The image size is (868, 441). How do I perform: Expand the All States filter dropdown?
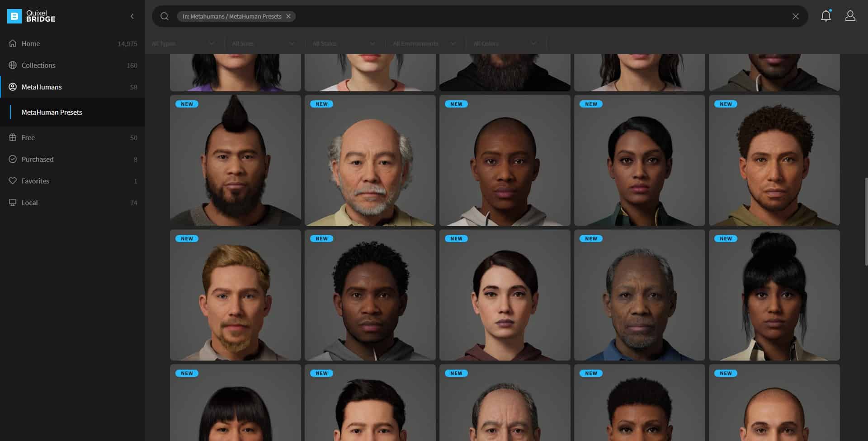click(x=344, y=43)
